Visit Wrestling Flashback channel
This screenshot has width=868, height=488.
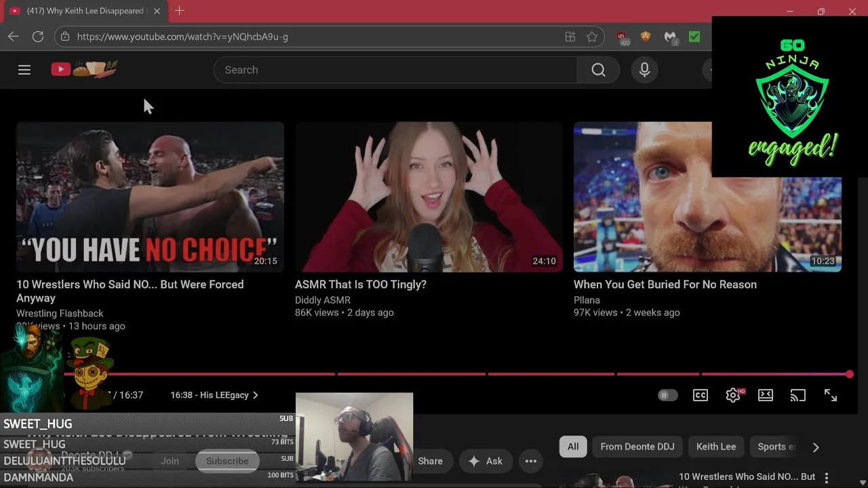point(60,313)
